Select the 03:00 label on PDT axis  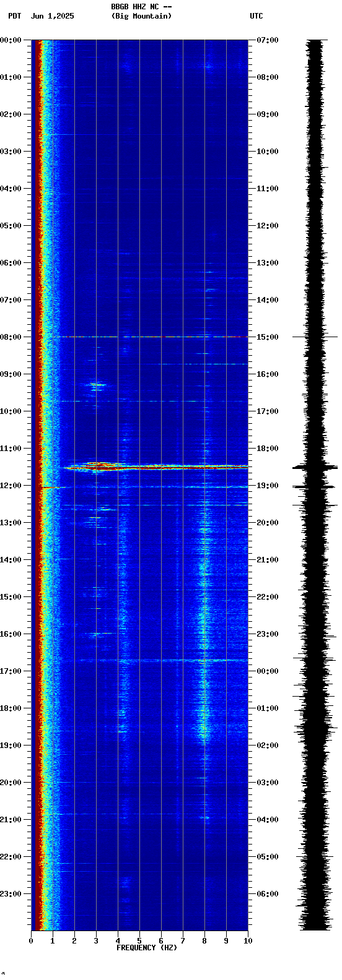[x=11, y=152]
